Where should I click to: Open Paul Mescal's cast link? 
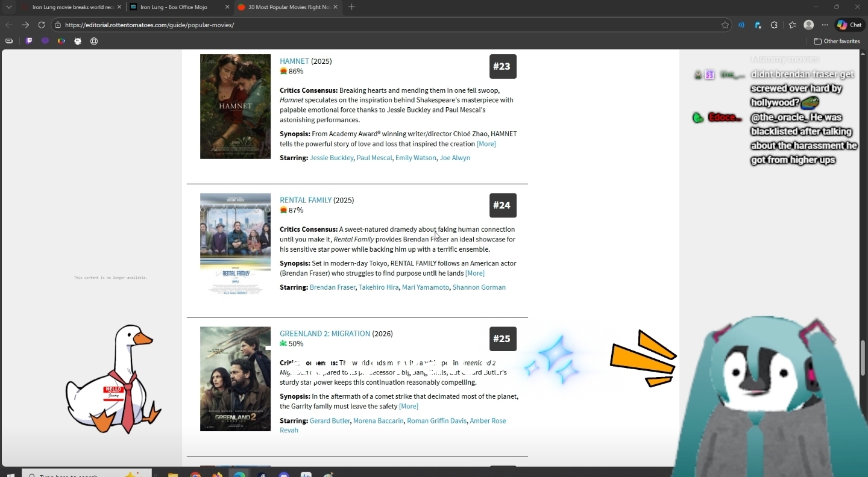[374, 158]
